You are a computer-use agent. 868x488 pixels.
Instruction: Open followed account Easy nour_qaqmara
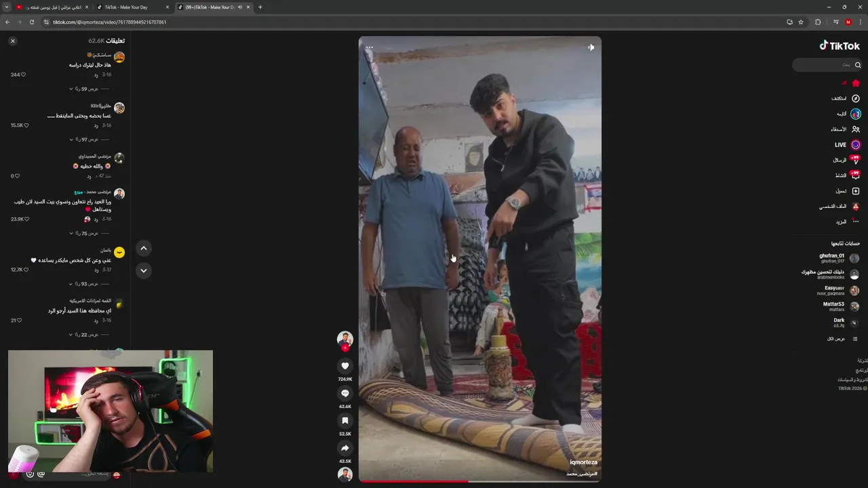coord(837,290)
